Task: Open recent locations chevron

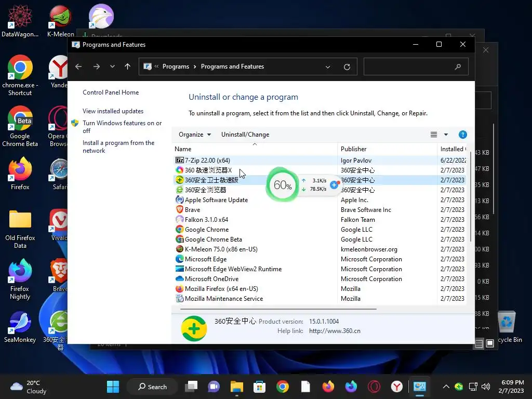Action: (112, 66)
